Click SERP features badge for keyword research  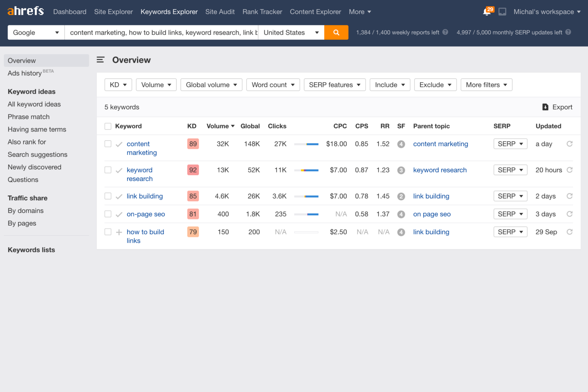click(x=401, y=170)
